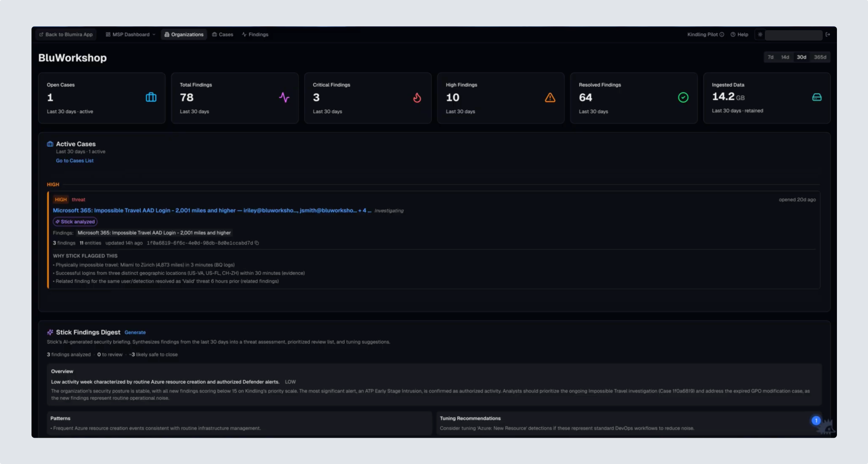Click the High Findings value 10
868x464 pixels.
point(453,97)
